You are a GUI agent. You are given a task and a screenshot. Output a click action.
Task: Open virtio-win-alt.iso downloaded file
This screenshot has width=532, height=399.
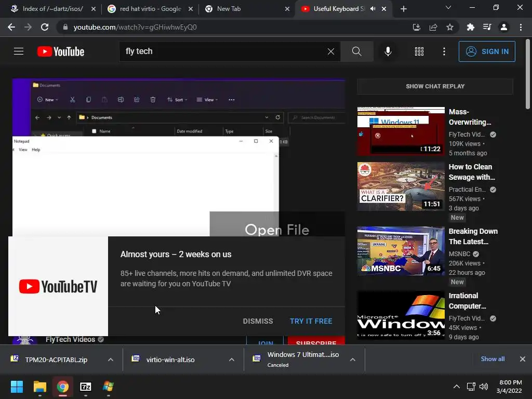click(170, 360)
